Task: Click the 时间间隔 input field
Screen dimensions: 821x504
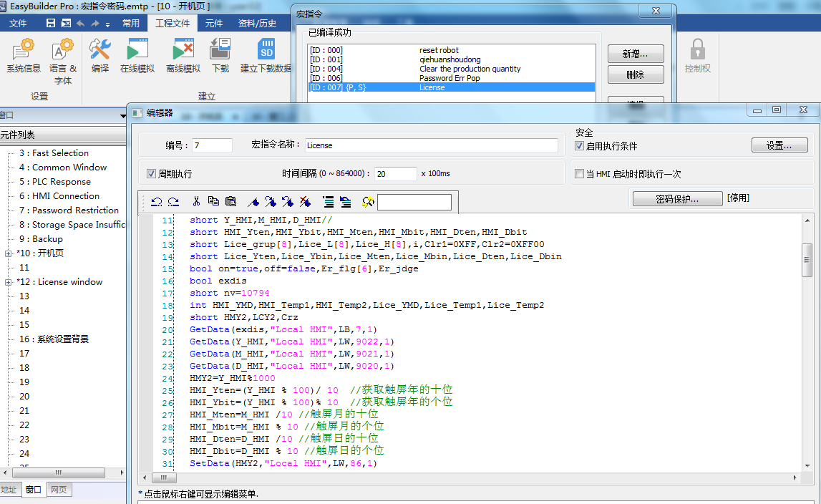Action: click(x=395, y=174)
